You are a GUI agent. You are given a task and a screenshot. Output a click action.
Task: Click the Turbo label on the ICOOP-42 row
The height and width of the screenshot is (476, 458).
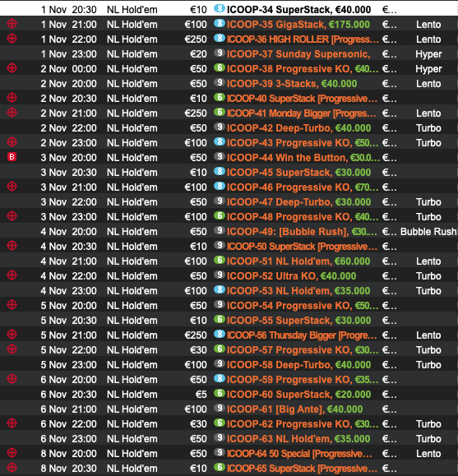point(428,128)
